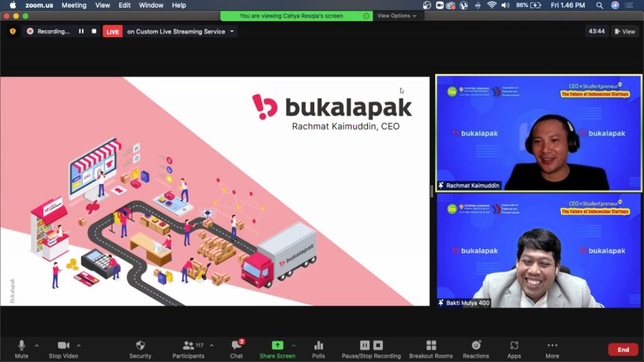Expand audio options arrow next to Mute
Viewport: 644px width, 362px height.
pyautogui.click(x=36, y=345)
